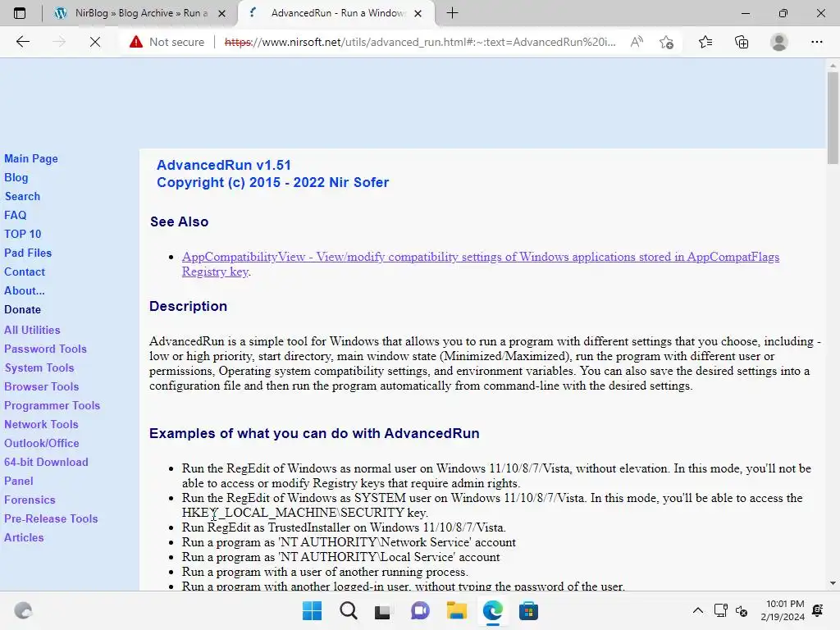Open Task View on the taskbar
This screenshot has height=630, width=840.
[x=382, y=610]
